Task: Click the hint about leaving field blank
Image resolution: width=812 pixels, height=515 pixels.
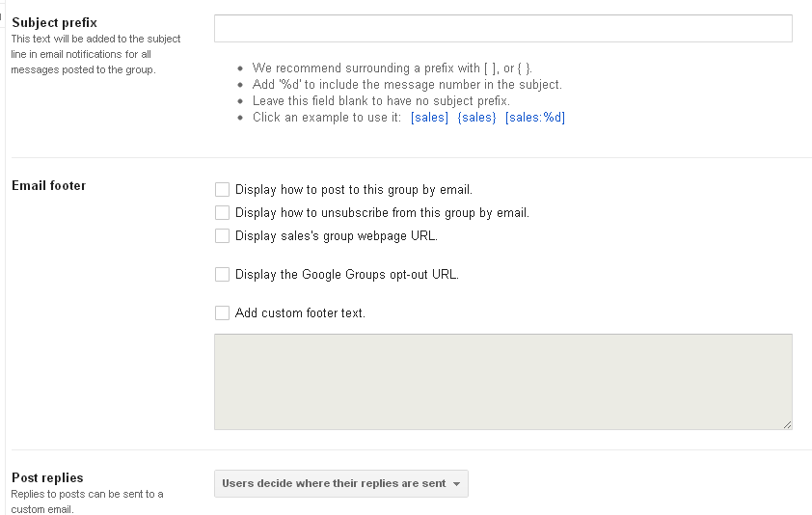Action: coord(381,101)
